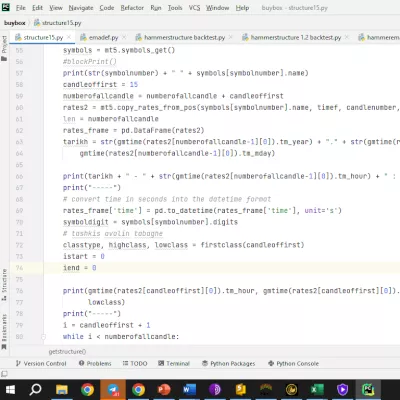Click 'symbols = mt5.symbols_get()' line
This screenshot has height=400, width=400.
(x=119, y=50)
